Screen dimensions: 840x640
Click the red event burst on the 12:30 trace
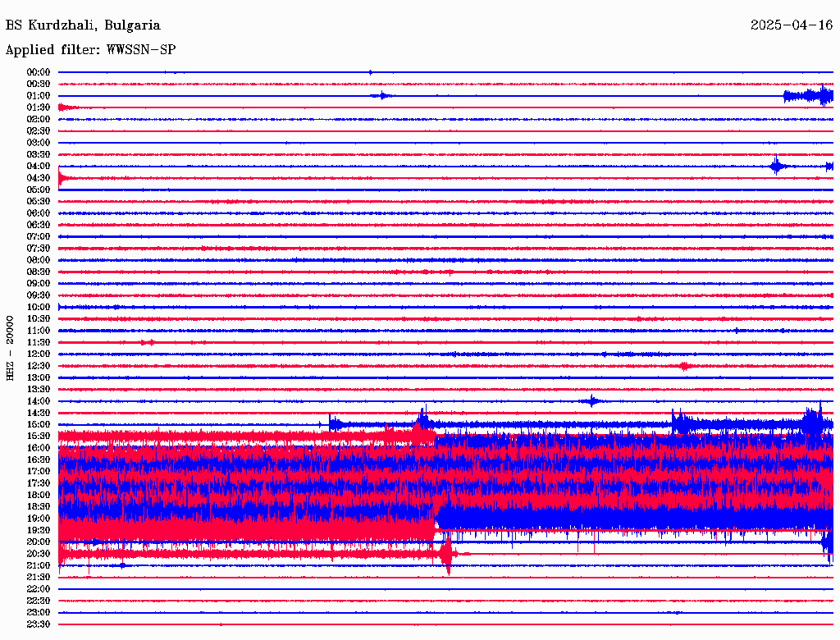684,366
